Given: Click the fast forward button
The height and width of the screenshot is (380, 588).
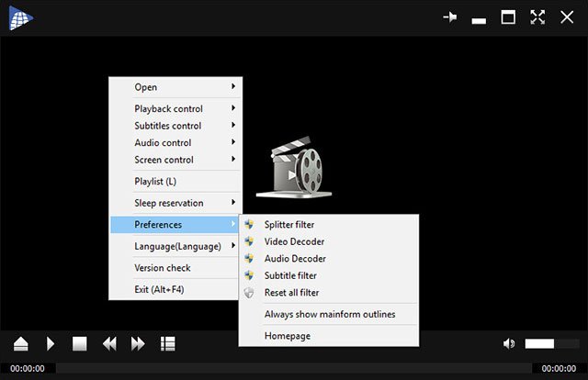Looking at the screenshot, I should pyautogui.click(x=138, y=343).
